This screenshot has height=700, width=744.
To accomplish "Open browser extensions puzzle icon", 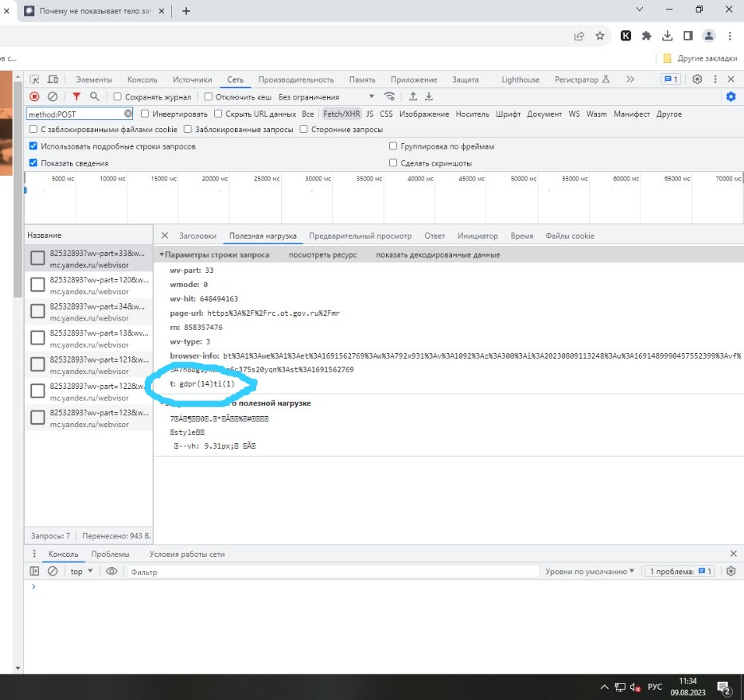I will coord(646,36).
